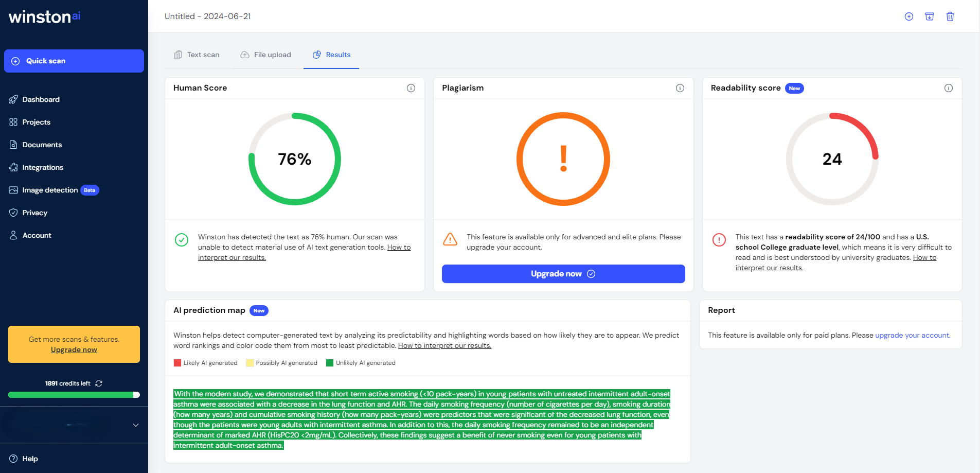Screen dimensions: 980x473
Task: Open Human Score info icon
Action: click(x=411, y=88)
